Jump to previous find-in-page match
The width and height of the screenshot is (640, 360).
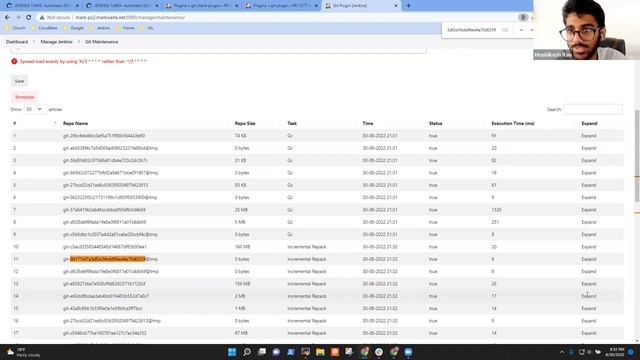tap(521, 30)
